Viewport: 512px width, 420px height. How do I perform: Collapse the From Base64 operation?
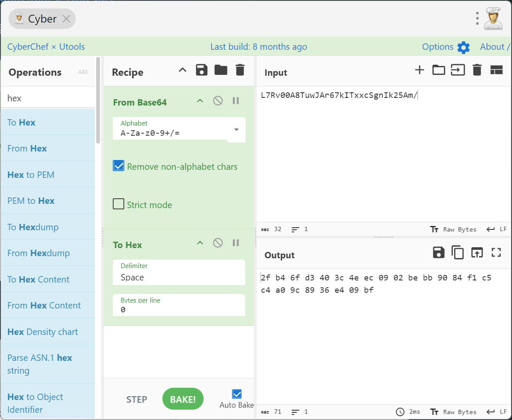[200, 101]
